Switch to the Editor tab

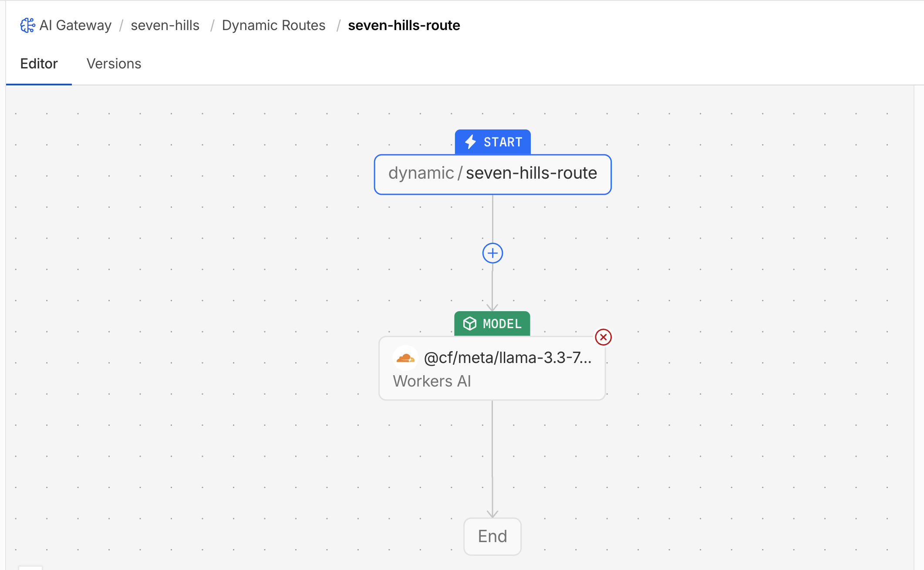39,64
